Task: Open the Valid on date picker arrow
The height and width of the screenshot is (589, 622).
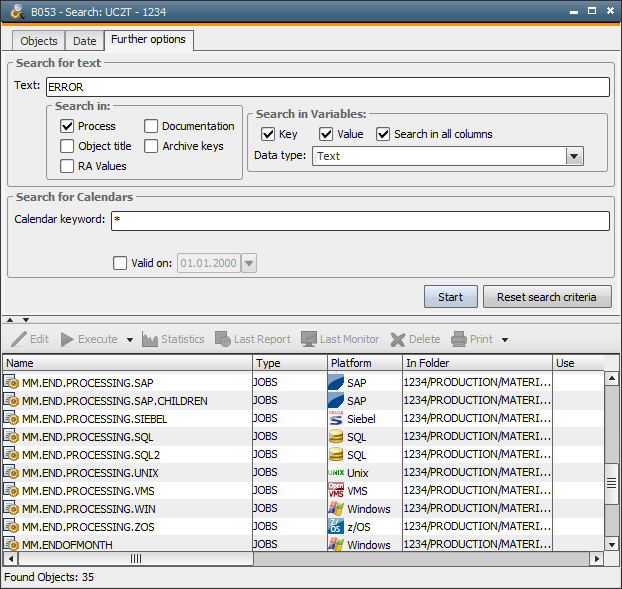Action: [249, 263]
